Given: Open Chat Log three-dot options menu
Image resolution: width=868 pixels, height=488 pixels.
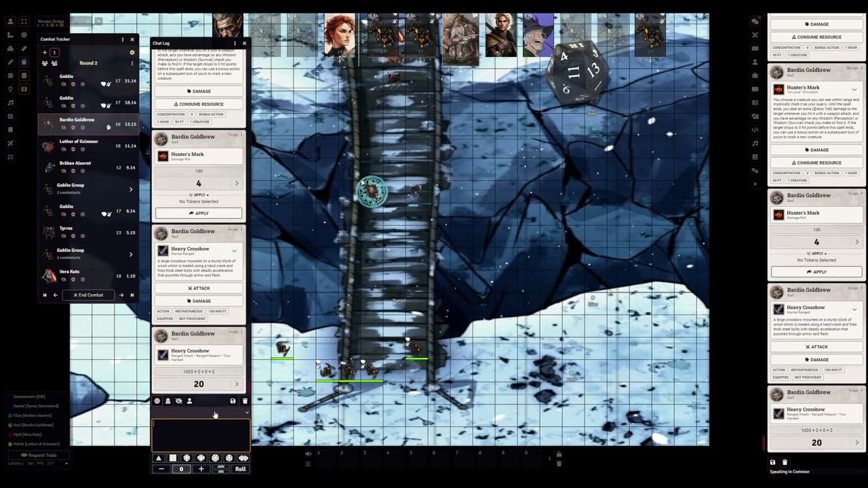Looking at the screenshot, I should [x=235, y=43].
